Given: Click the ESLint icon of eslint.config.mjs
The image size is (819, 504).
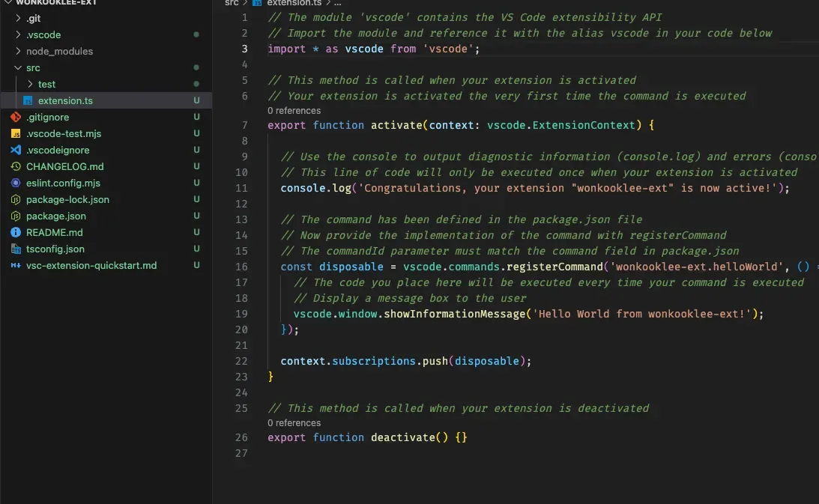Looking at the screenshot, I should pos(16,183).
